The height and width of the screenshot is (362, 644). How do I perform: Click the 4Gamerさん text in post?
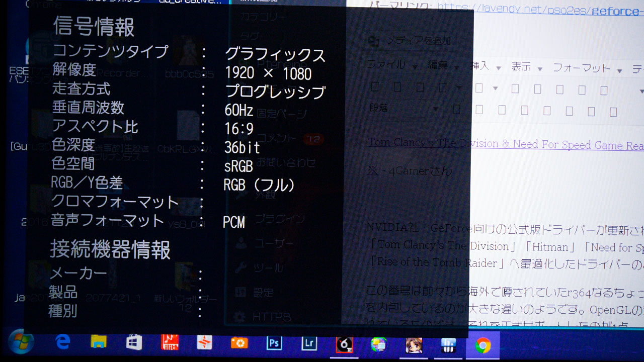click(420, 171)
